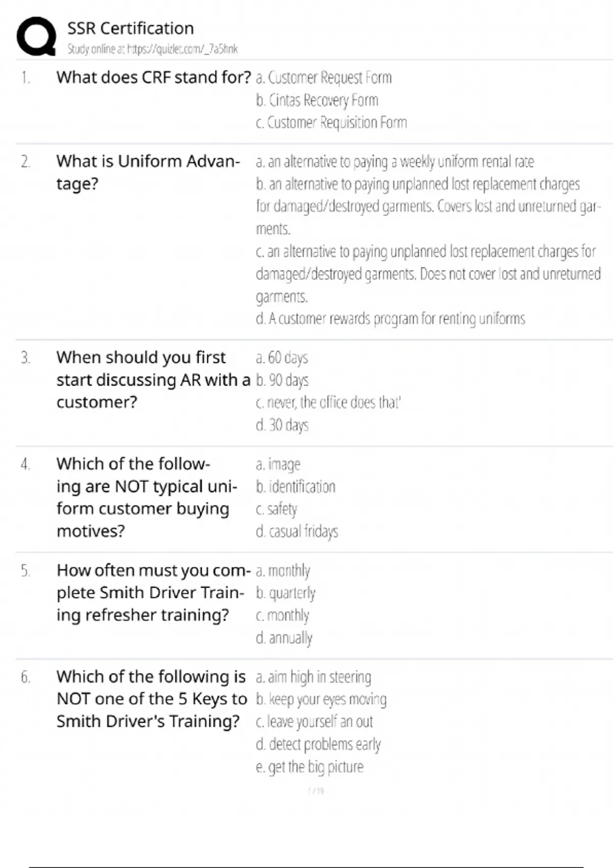Screen dimensions: 613x868
Task: Select the 'identification' answer choice
Action: (295, 487)
